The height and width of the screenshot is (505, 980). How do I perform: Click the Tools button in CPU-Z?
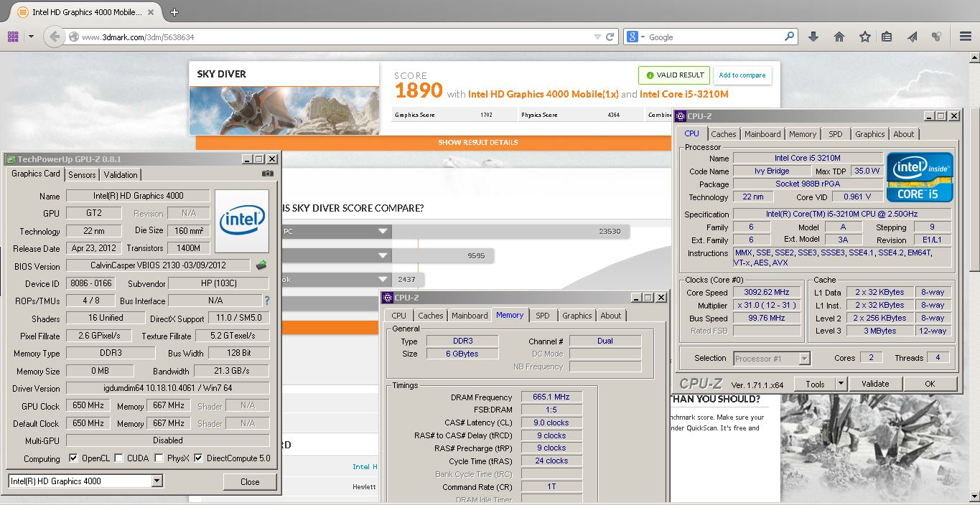815,384
